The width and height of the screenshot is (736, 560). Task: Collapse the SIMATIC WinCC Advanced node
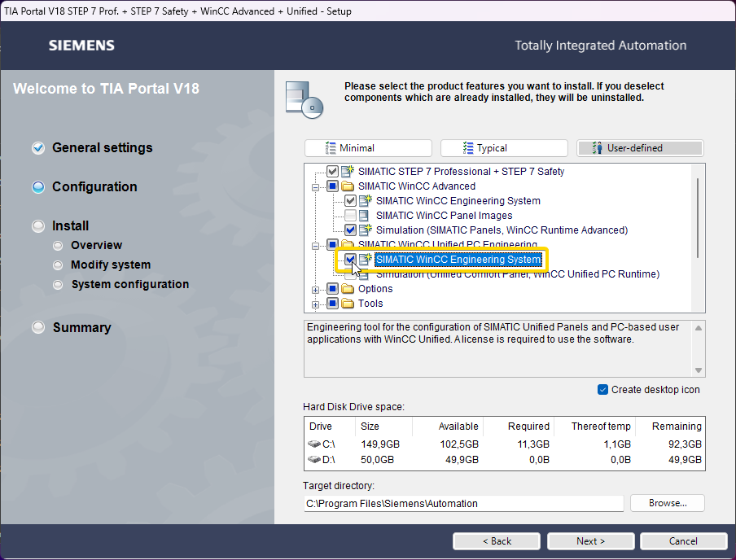tap(315, 187)
